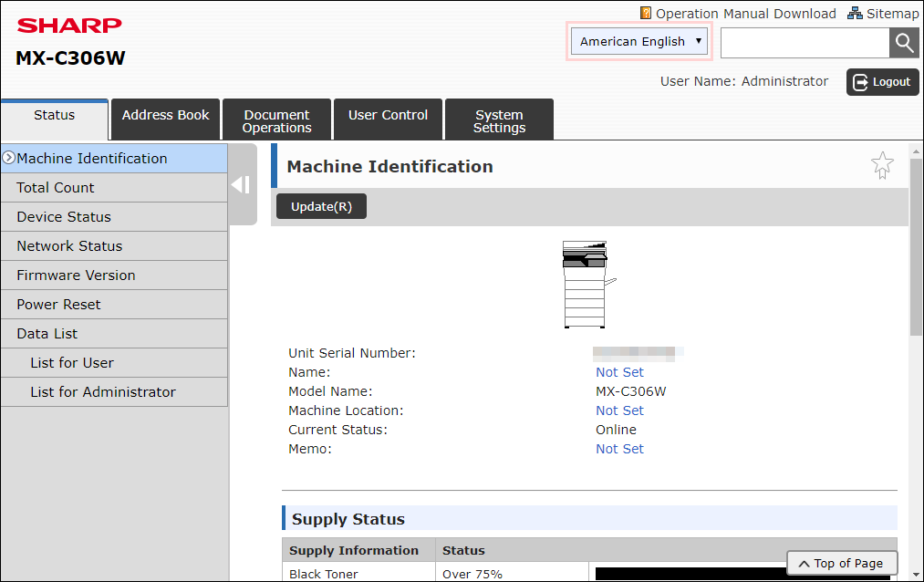This screenshot has height=582, width=924.
Task: Open List for Administrator in the sidebar
Action: (x=114, y=391)
